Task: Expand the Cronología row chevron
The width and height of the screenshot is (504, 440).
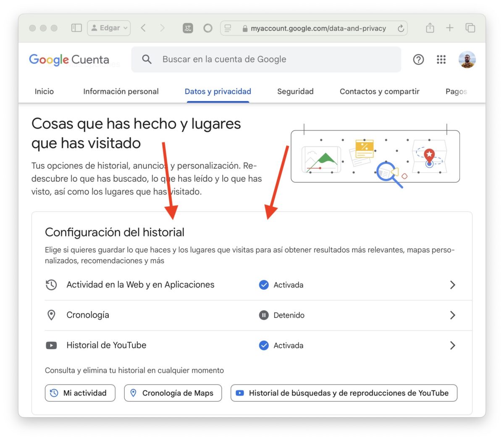Action: (452, 315)
